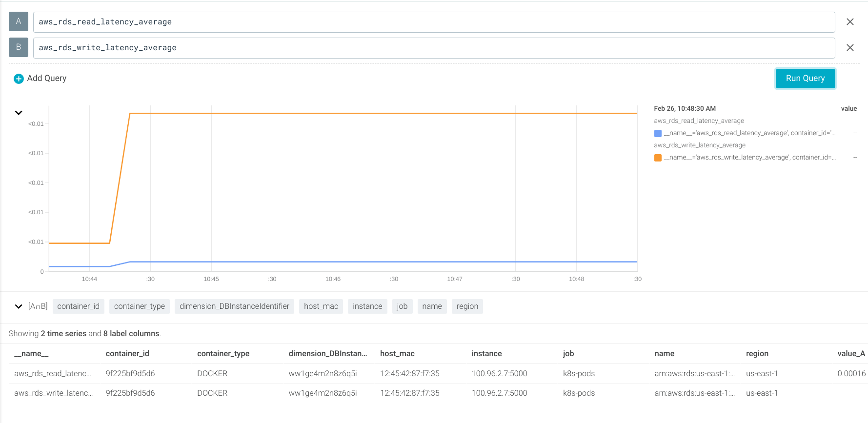Click the aws_rds_read_latenc... row name cell

(53, 374)
